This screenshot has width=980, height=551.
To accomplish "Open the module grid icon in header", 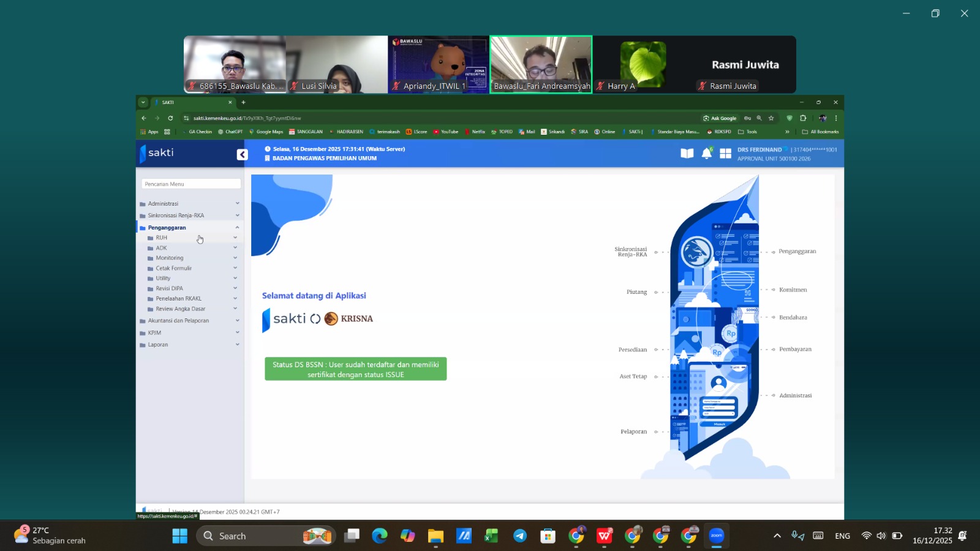I will (x=725, y=154).
